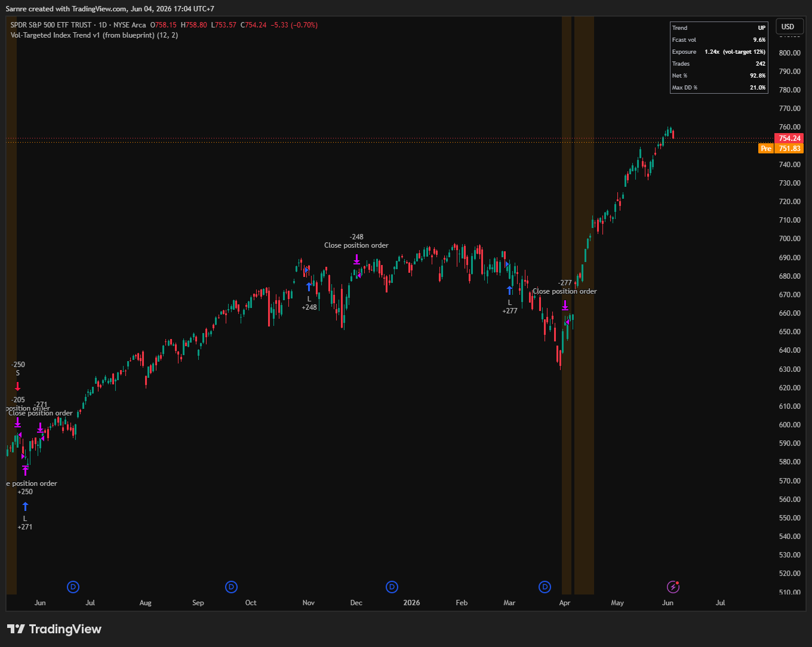The width and height of the screenshot is (812, 647).
Task: Click the C754.24 close value in legend
Action: point(253,25)
